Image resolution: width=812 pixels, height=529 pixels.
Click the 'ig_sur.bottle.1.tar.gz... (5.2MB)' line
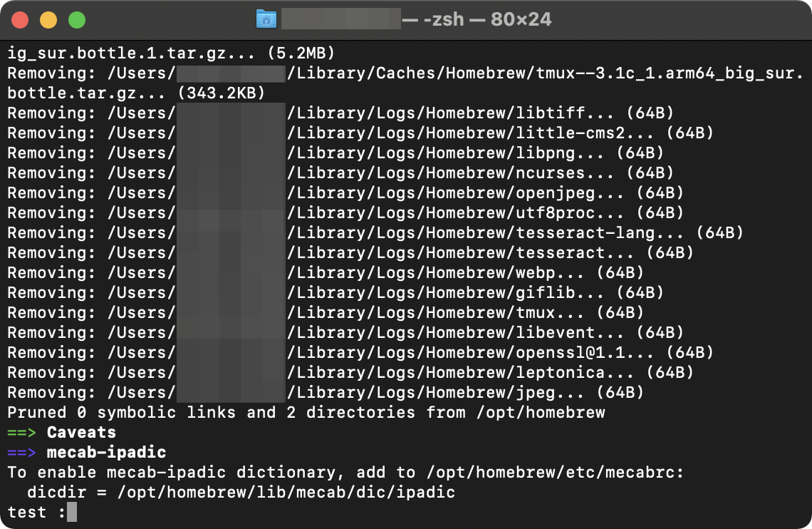click(172, 53)
